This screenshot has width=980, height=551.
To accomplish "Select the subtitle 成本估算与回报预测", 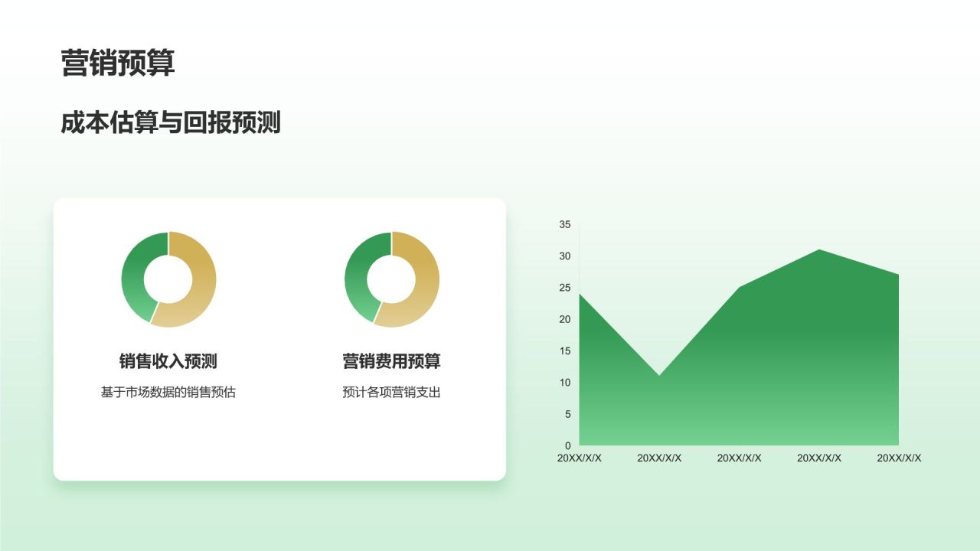I will pos(171,122).
